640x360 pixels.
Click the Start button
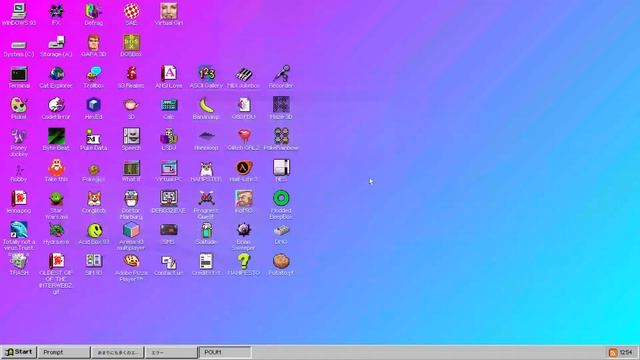(x=18, y=352)
